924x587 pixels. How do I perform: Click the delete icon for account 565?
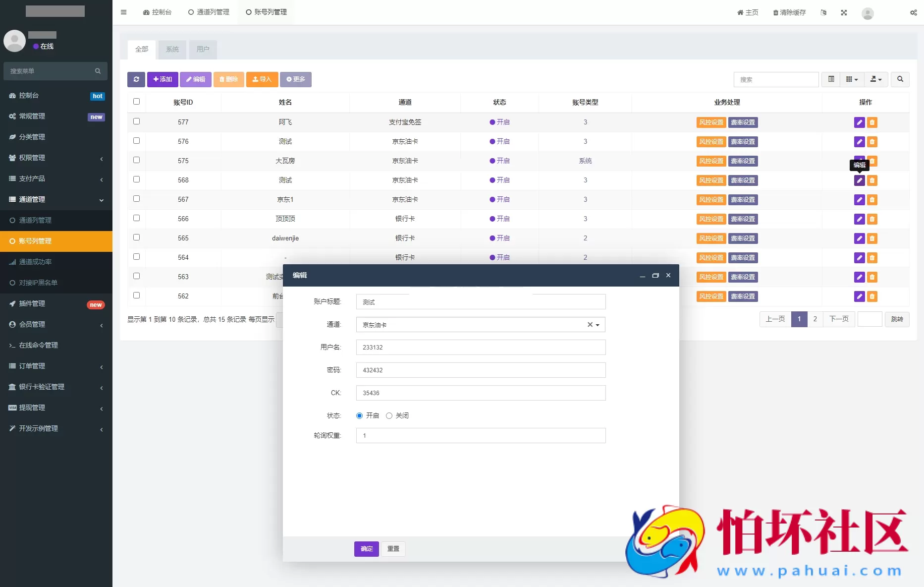[872, 238]
